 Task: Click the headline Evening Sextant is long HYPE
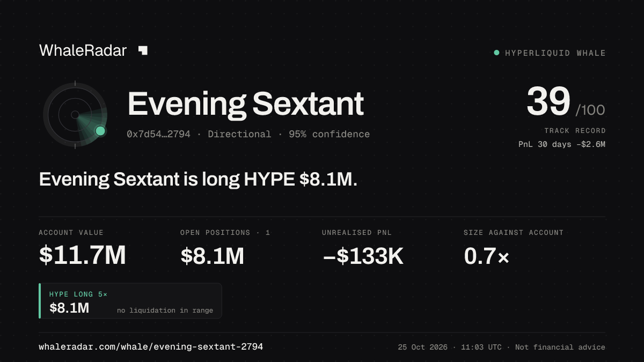click(199, 180)
